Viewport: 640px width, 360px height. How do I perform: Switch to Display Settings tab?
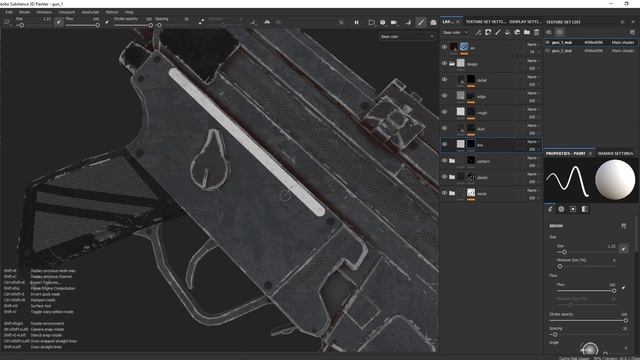click(525, 22)
